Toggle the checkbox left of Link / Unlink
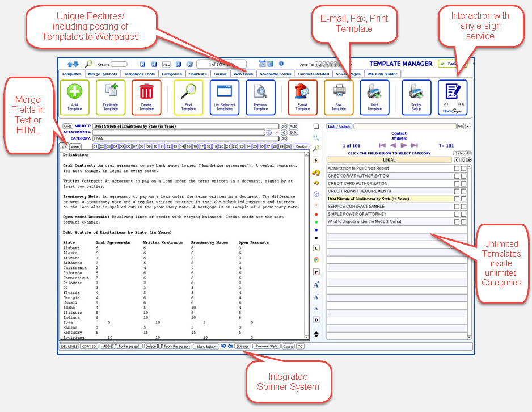Screen dimensions: 532x412 pos(316,126)
